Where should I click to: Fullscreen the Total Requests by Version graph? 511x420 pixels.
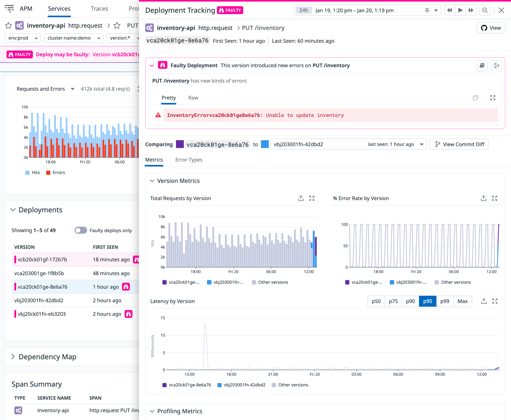coord(312,198)
